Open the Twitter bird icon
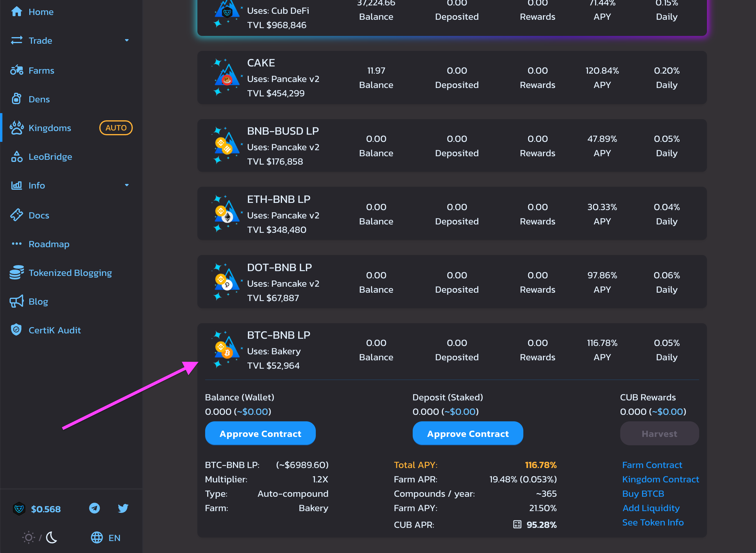This screenshot has height=553, width=756. pyautogui.click(x=123, y=508)
